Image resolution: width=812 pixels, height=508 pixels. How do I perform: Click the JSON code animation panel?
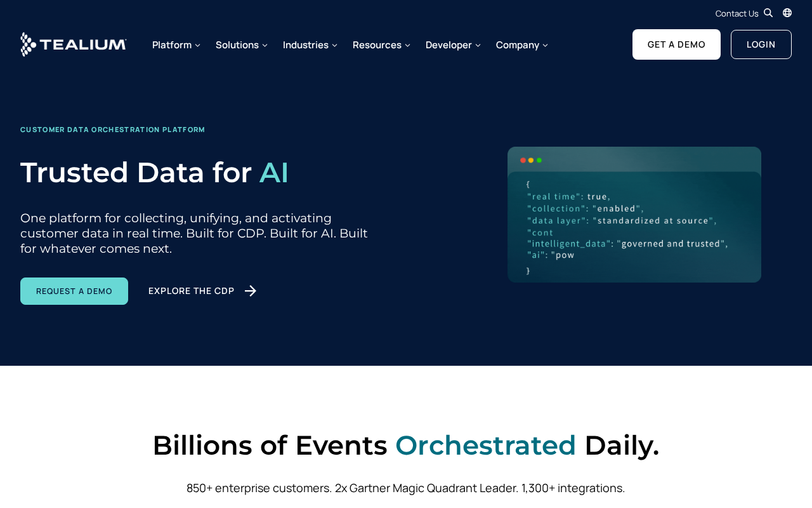pyautogui.click(x=634, y=215)
